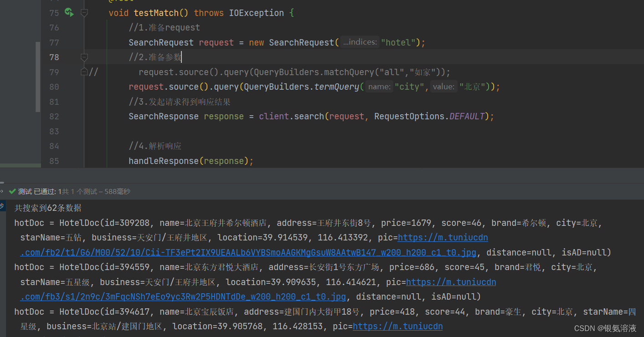Click the "测试 已通过: 1" status text
The image size is (644, 337).
tap(40, 192)
